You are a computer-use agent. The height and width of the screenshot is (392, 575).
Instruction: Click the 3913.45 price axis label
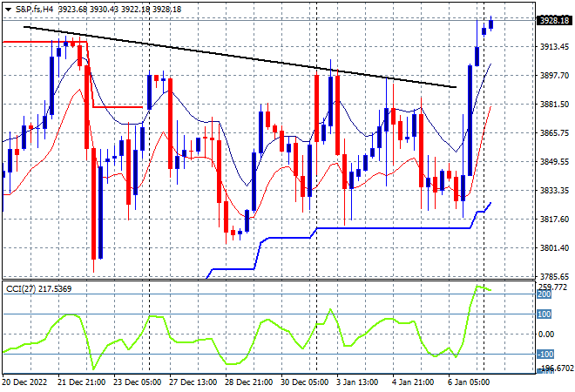pyautogui.click(x=554, y=46)
